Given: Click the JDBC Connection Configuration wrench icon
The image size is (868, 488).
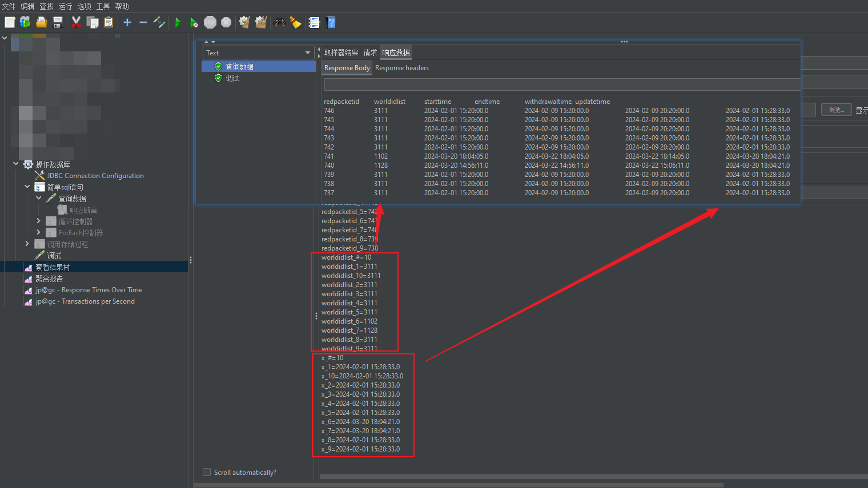Looking at the screenshot, I should pyautogui.click(x=39, y=176).
